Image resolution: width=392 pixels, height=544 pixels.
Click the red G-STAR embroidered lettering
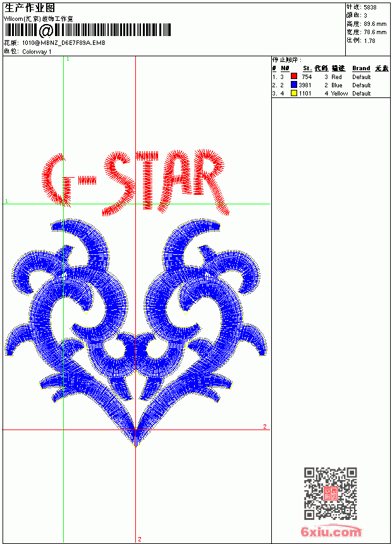(136, 183)
